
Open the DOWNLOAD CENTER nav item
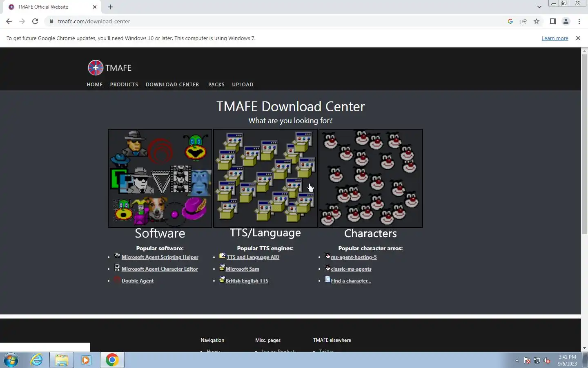pyautogui.click(x=172, y=85)
